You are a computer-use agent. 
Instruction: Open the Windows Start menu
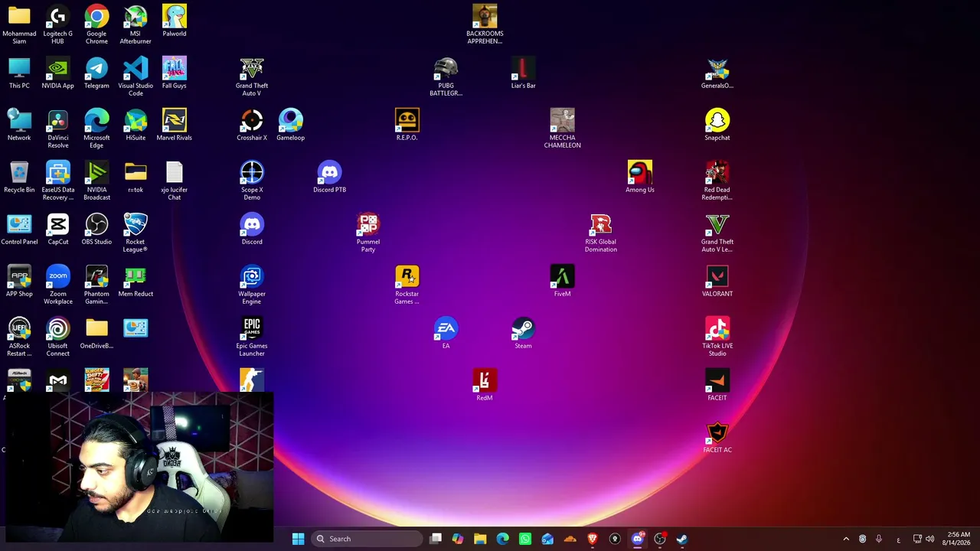[299, 539]
